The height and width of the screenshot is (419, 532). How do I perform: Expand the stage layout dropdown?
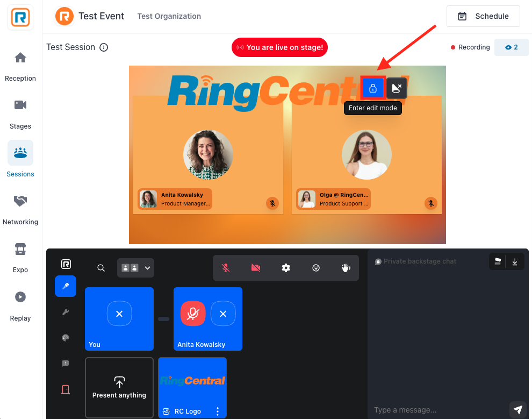coord(136,268)
